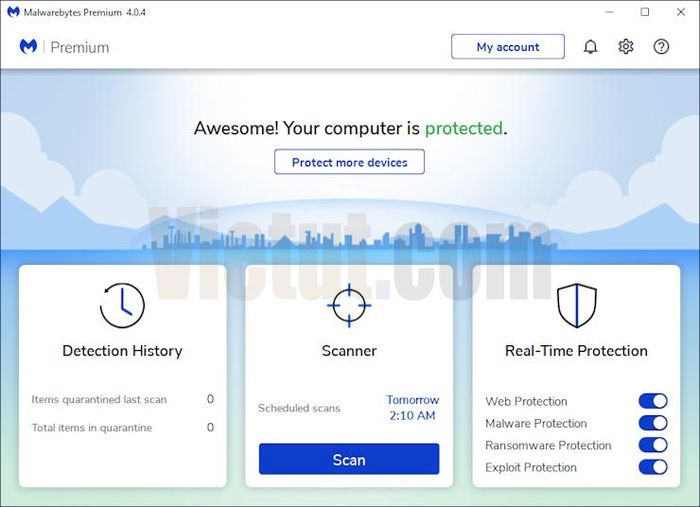Click the Web Protection label
700x507 pixels.
tap(526, 401)
